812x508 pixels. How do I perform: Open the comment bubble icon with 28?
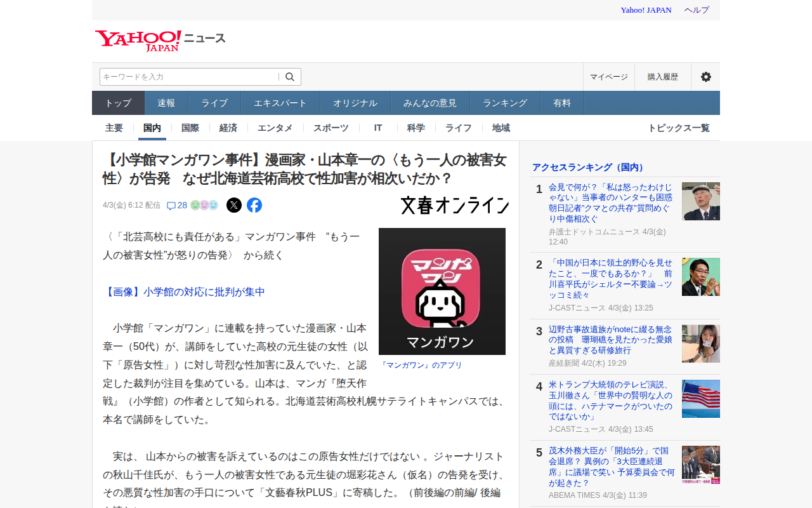coord(177,205)
